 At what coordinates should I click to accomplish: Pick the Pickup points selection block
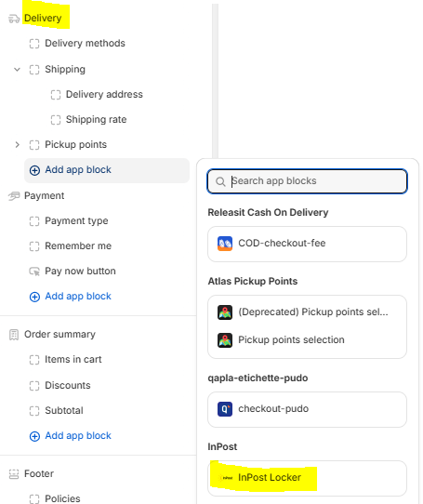[x=307, y=340]
